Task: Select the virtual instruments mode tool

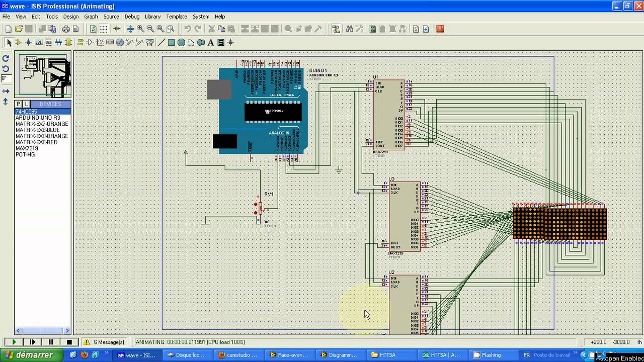Action: pos(149,43)
